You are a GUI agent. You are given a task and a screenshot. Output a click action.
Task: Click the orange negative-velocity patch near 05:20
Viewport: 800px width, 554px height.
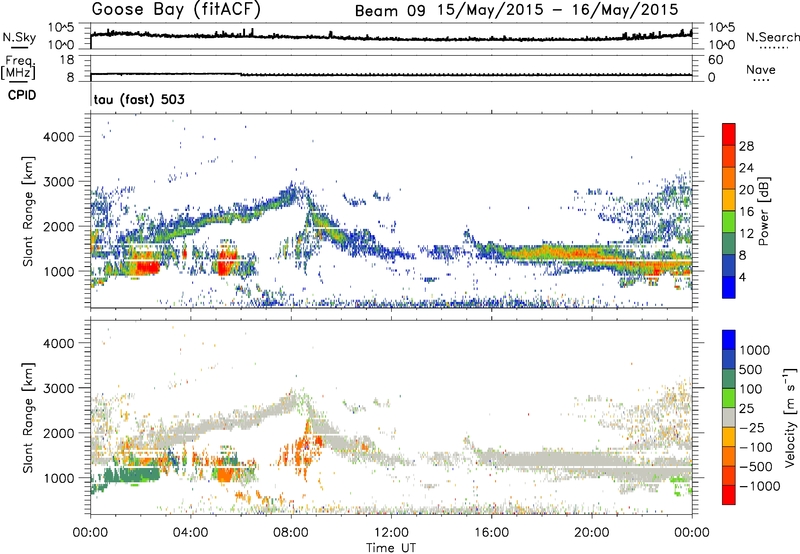pos(224,475)
